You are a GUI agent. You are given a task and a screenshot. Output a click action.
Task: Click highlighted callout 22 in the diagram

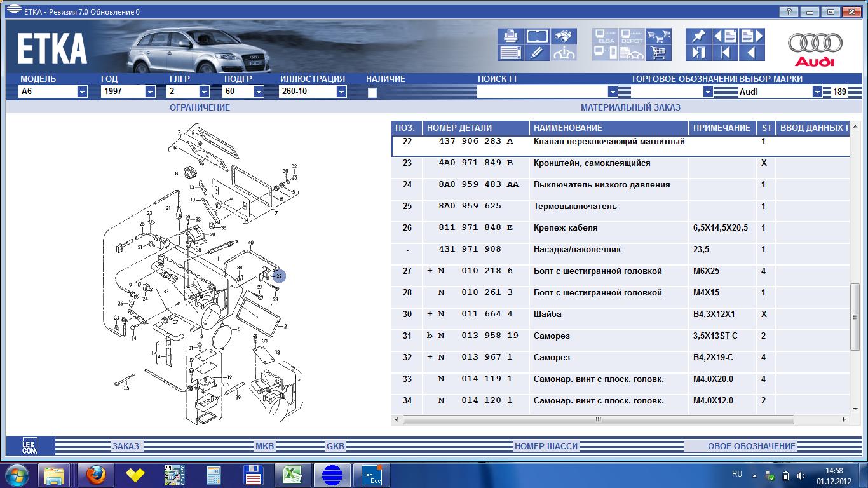click(278, 276)
